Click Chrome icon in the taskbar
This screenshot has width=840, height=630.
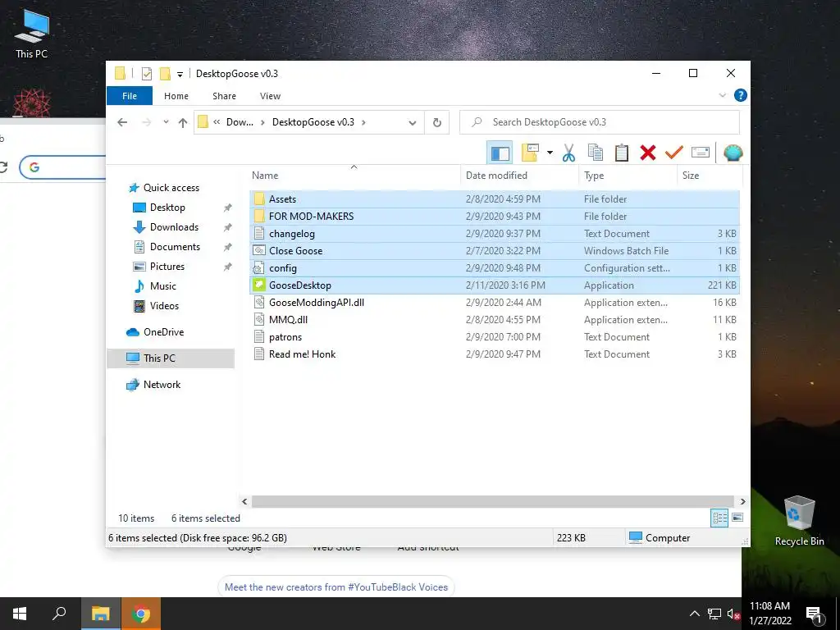tap(141, 614)
